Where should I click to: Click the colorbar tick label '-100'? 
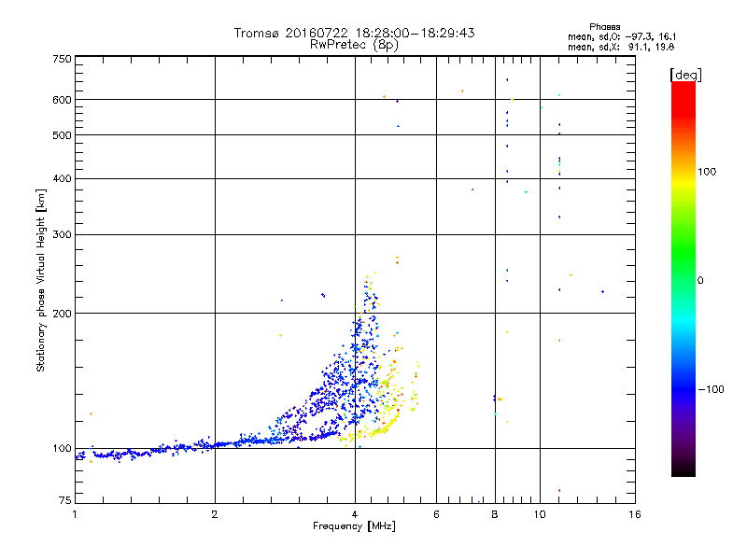[711, 389]
